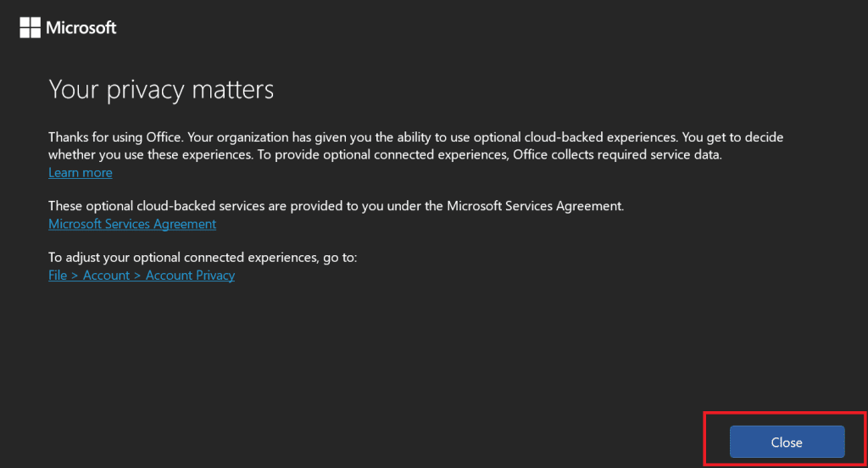
Task: Click the Microsoft four-square logo icon
Action: (x=30, y=28)
